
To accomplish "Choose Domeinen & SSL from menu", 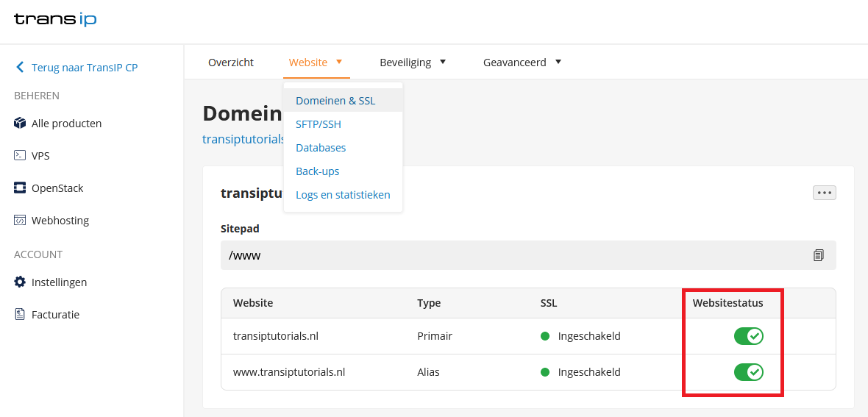I will click(344, 101).
